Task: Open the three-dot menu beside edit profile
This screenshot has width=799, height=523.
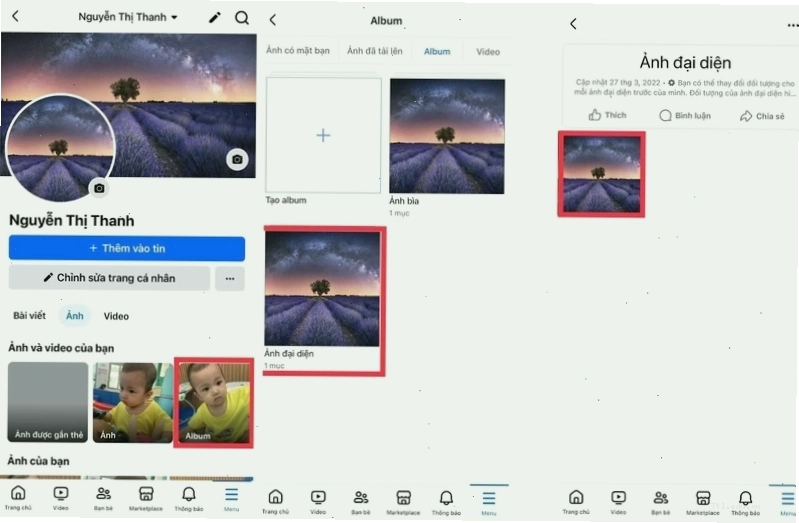Action: pyautogui.click(x=230, y=279)
